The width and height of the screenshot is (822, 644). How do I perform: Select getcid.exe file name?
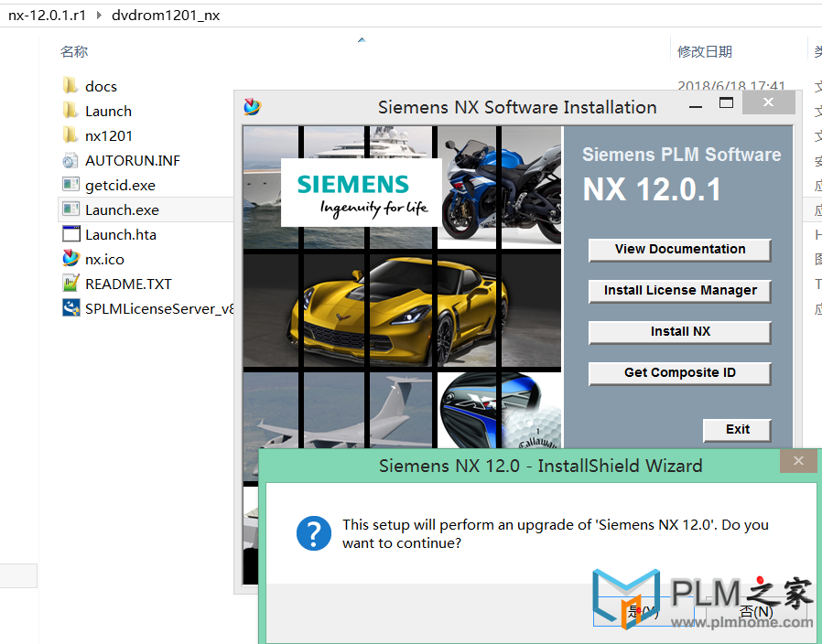click(x=120, y=186)
